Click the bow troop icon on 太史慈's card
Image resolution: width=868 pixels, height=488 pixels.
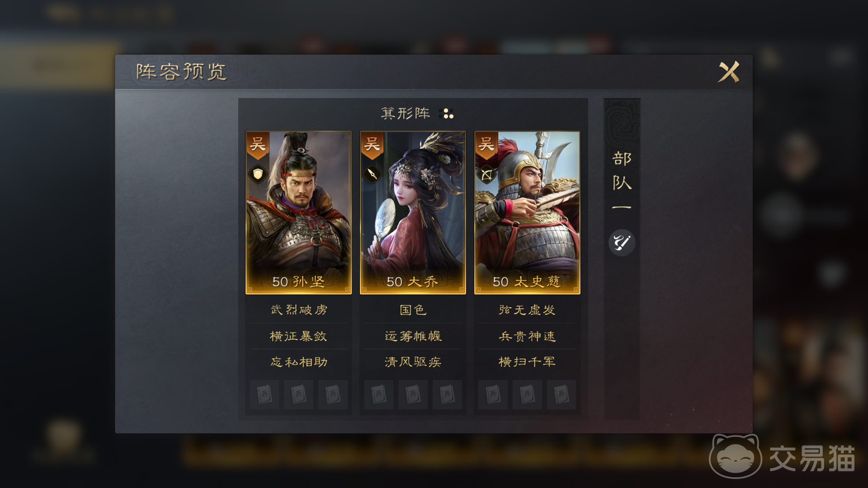pyautogui.click(x=486, y=174)
